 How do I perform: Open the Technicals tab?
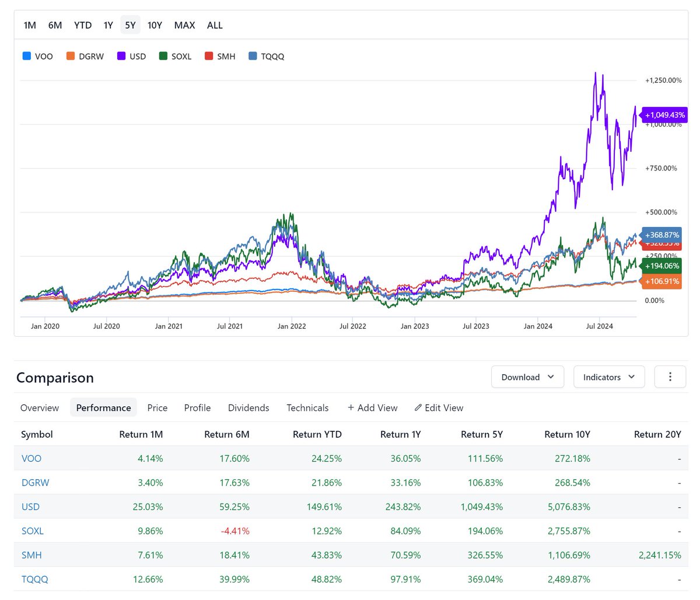tap(307, 408)
